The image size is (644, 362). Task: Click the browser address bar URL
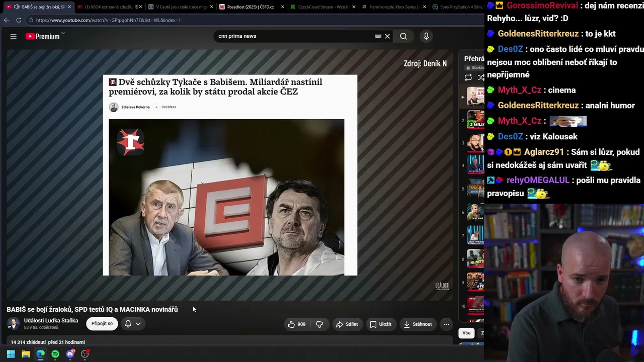click(x=108, y=20)
